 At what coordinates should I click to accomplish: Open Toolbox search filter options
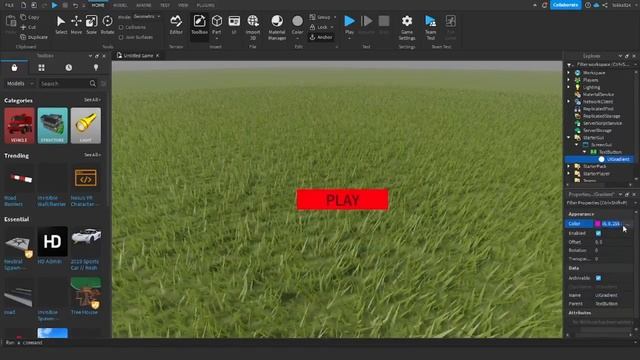click(x=103, y=83)
